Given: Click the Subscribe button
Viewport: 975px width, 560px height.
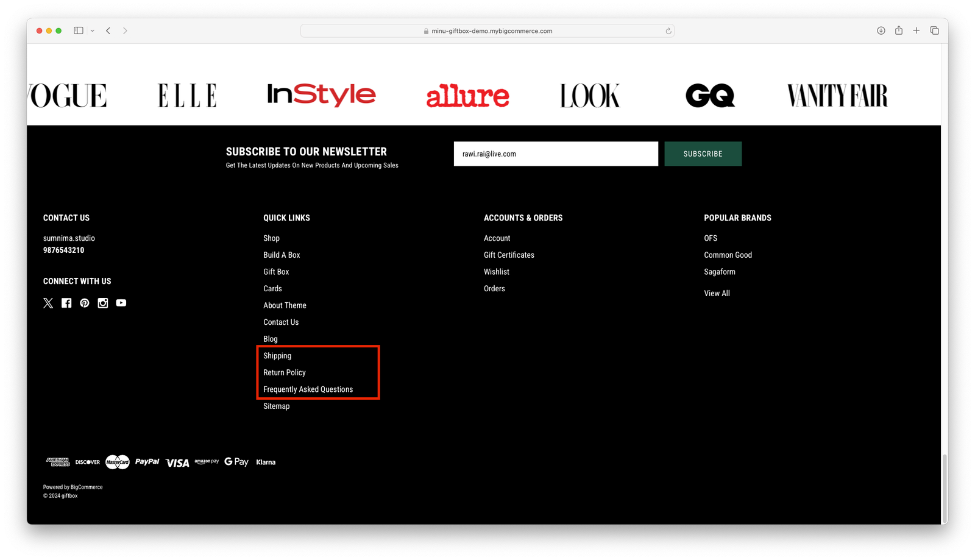Looking at the screenshot, I should (x=703, y=154).
